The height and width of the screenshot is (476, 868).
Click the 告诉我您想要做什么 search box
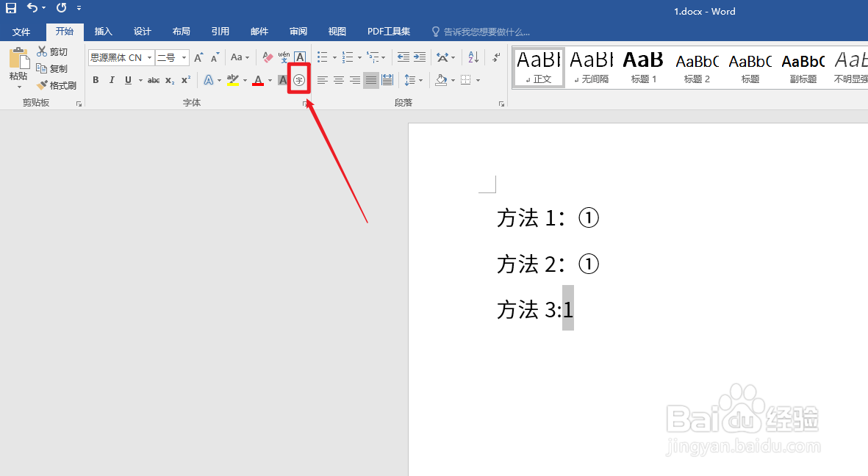[481, 32]
